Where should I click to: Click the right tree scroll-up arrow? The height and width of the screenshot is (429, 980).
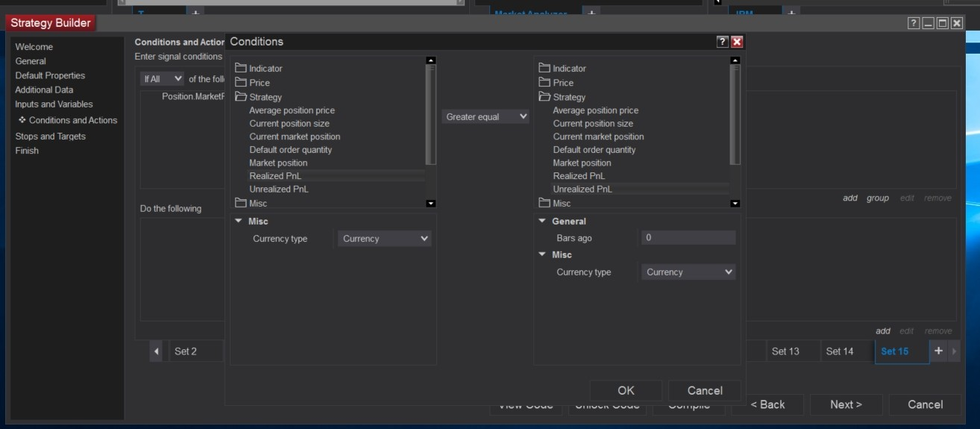tap(735, 60)
